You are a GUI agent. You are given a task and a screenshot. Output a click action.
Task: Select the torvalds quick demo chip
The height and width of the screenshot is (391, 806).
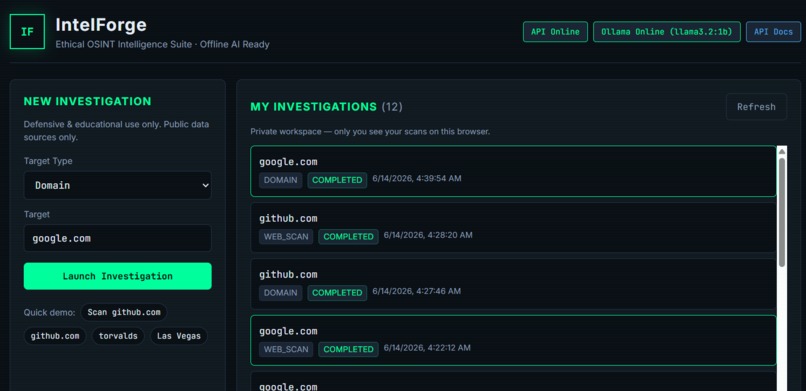(118, 336)
